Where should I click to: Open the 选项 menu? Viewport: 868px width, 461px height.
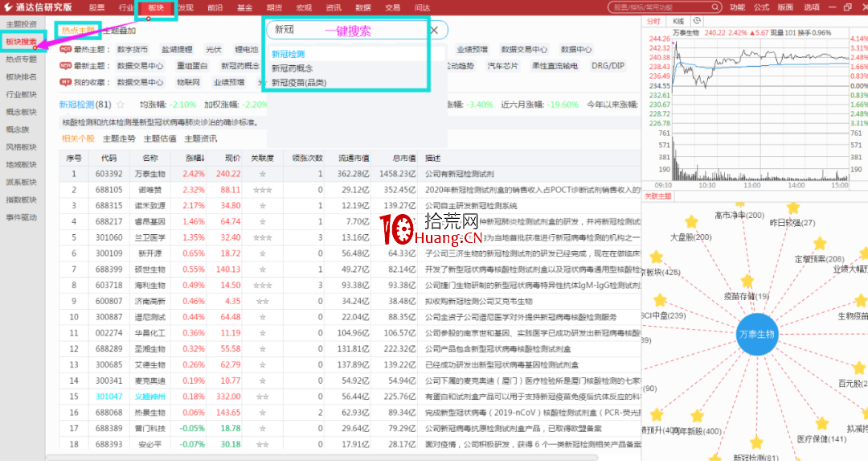pyautogui.click(x=812, y=7)
